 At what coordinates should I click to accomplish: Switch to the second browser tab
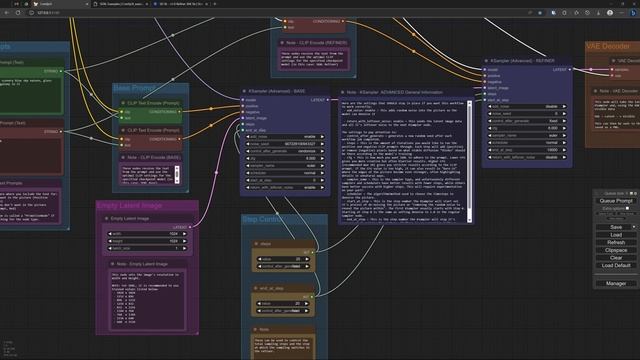(x=121, y=4)
